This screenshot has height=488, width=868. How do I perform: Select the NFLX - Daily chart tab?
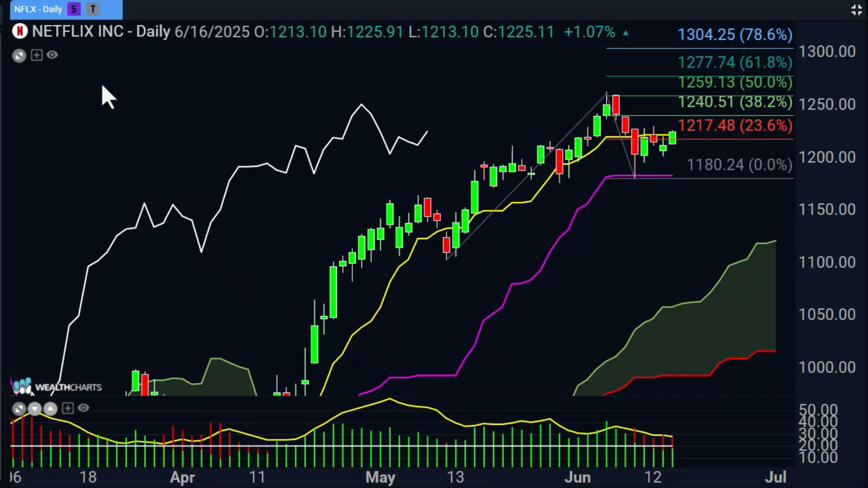66,9
